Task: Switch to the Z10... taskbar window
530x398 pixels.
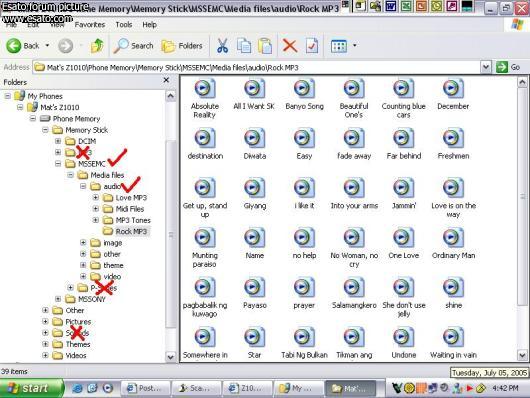Action: point(247,388)
